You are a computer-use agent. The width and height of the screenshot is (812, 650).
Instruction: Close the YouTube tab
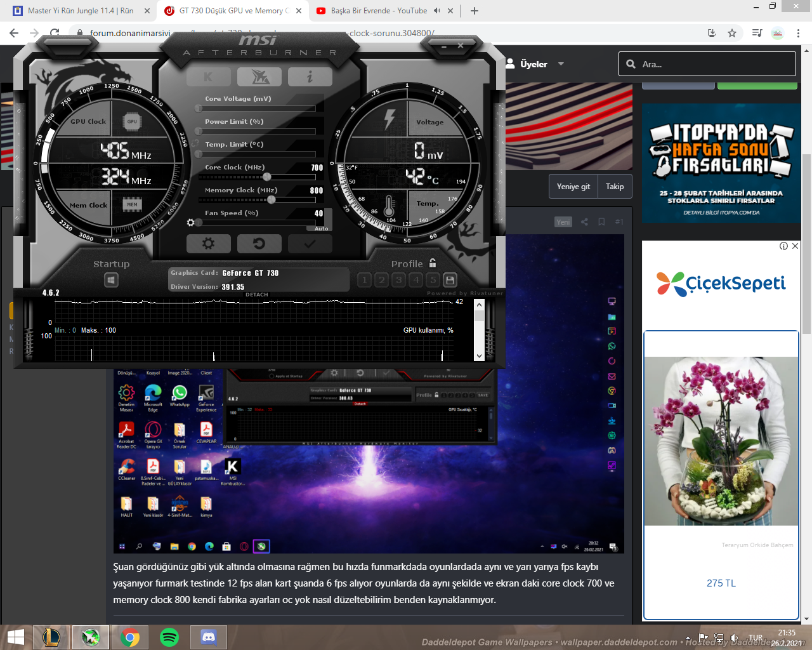tap(450, 11)
